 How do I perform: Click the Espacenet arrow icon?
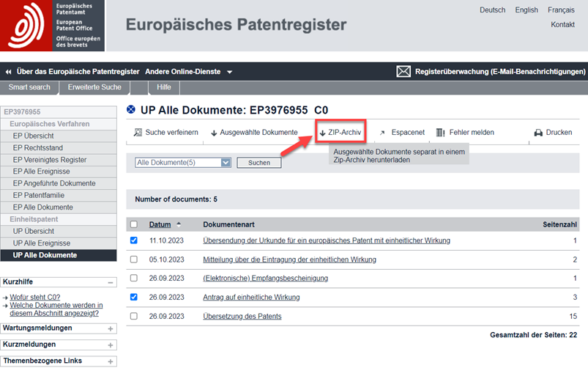(382, 133)
